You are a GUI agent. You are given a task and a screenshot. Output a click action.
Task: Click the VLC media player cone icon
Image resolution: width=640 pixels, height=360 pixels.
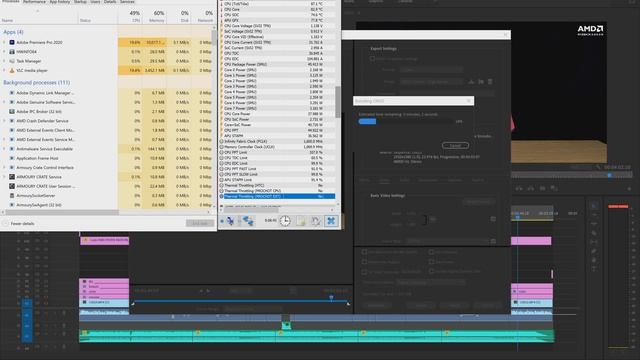(12, 71)
